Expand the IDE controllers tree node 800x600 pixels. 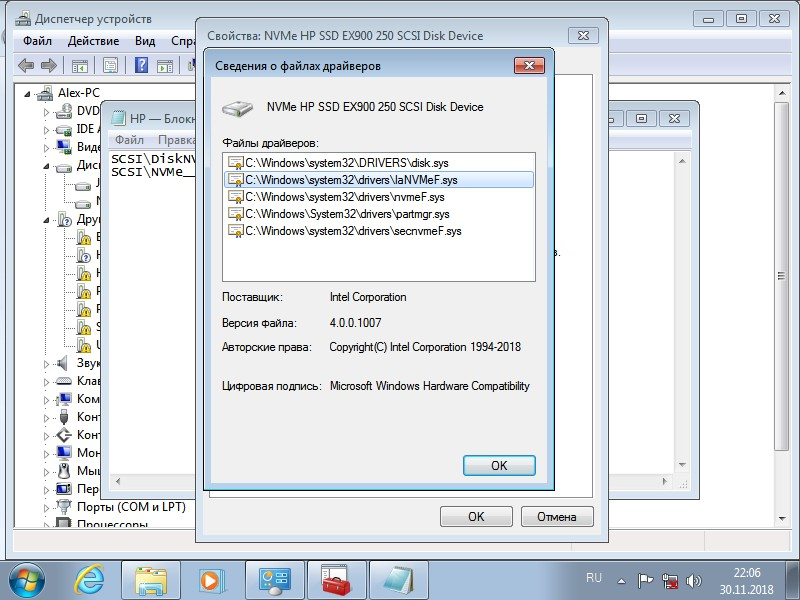click(46, 130)
